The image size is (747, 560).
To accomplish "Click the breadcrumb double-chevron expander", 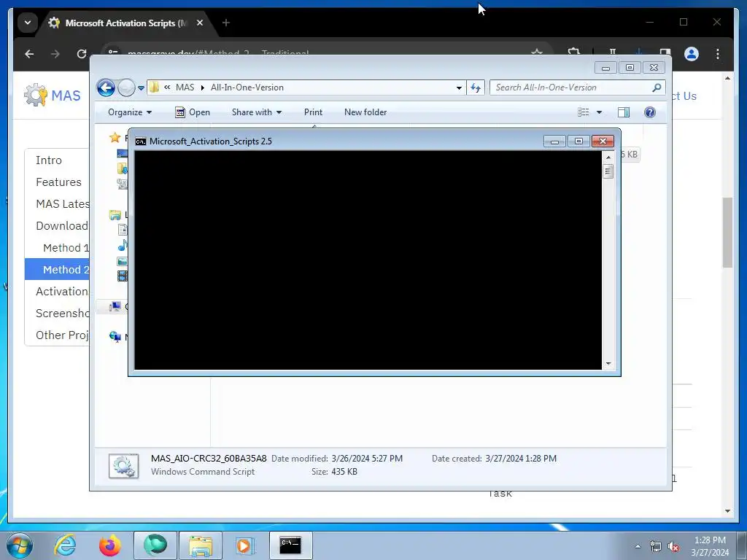I will pyautogui.click(x=167, y=87).
